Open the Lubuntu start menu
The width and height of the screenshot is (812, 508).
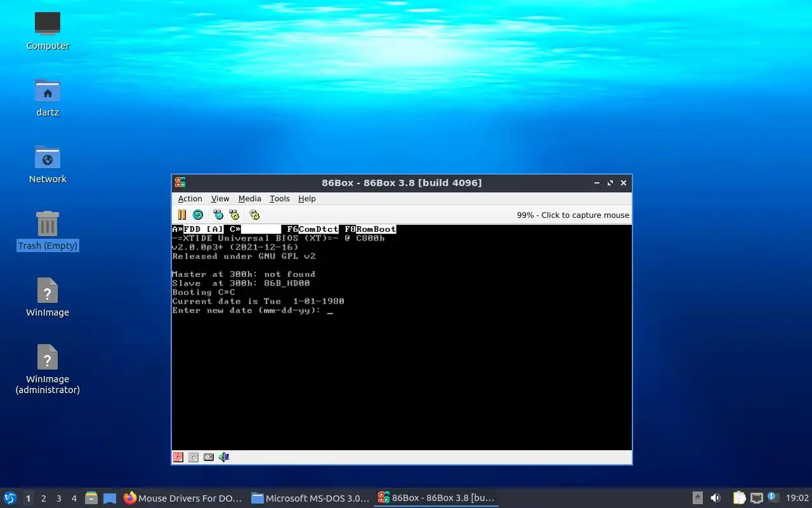click(x=10, y=498)
